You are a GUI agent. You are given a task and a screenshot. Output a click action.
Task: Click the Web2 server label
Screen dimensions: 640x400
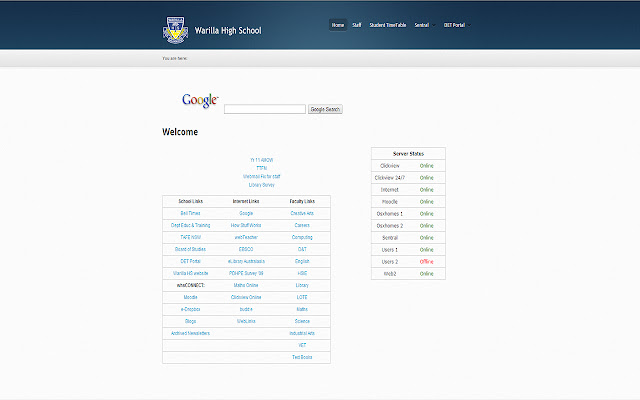click(x=390, y=273)
